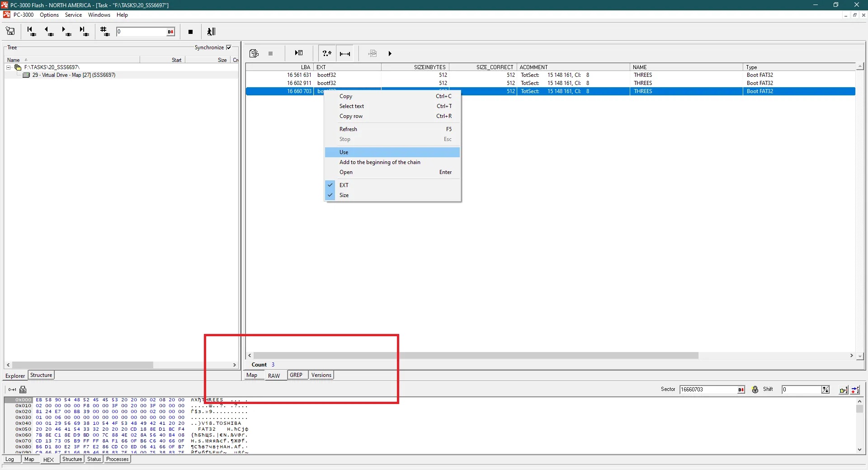Click the padlock icon beside Shift
This screenshot has height=470, width=868.
click(755, 390)
